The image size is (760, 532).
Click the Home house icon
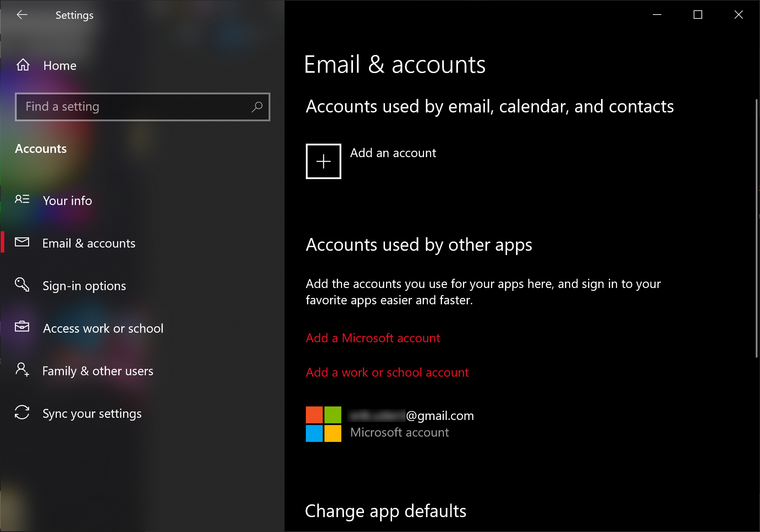pos(23,65)
